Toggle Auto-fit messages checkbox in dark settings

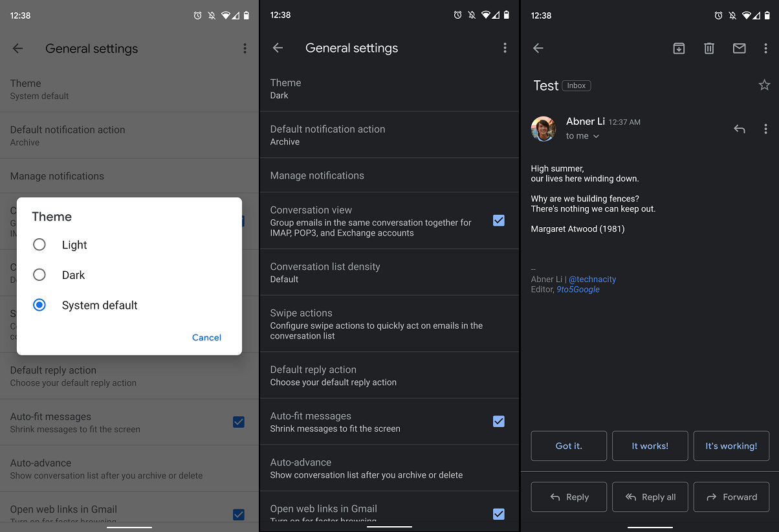(499, 421)
